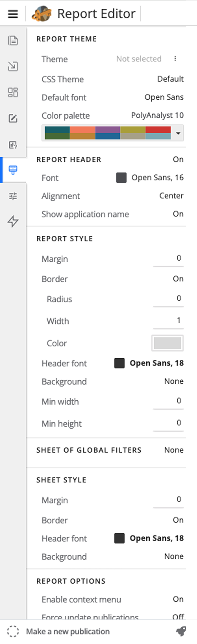Open the CSS Theme Default dropdown
This screenshot has width=197, height=644.
pyautogui.click(x=170, y=79)
